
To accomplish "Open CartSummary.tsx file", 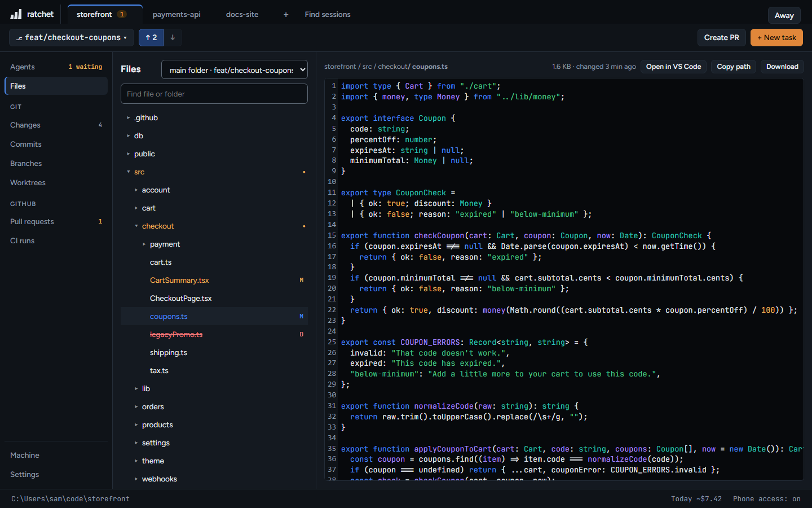I will point(214,281).
